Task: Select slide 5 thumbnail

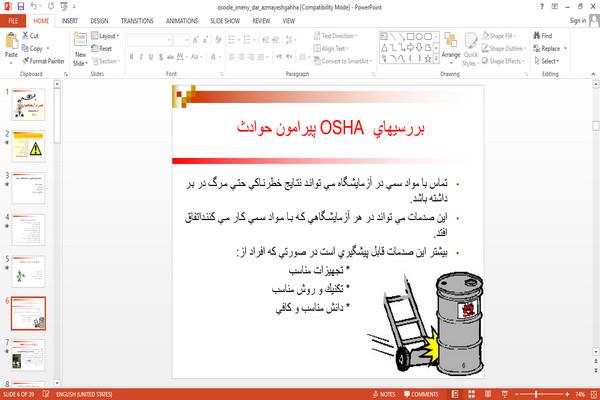Action: (x=29, y=271)
